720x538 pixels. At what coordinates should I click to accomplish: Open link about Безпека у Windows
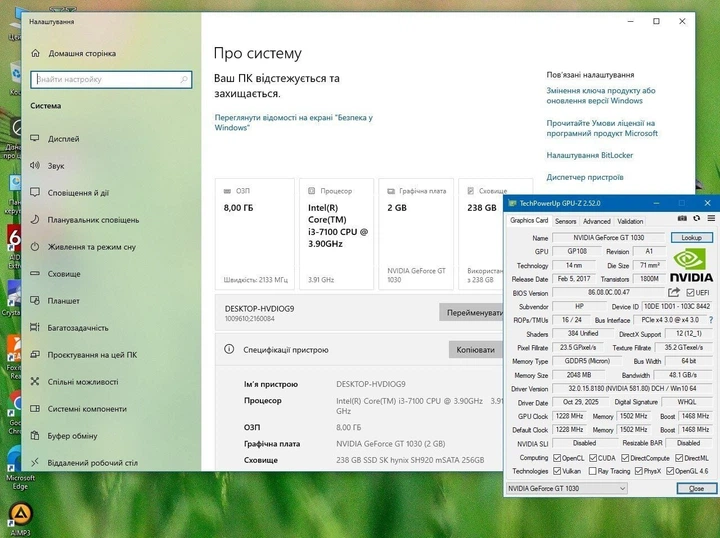293,123
